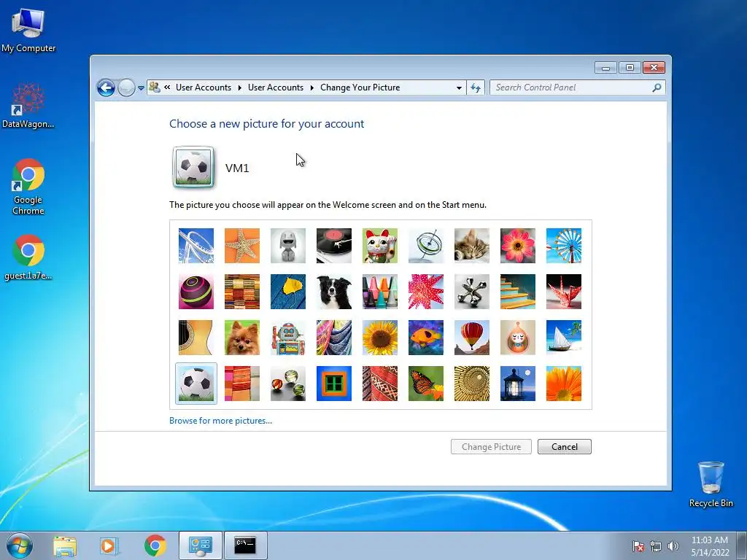
Task: Open the Action Center flag icon
Action: (638, 546)
